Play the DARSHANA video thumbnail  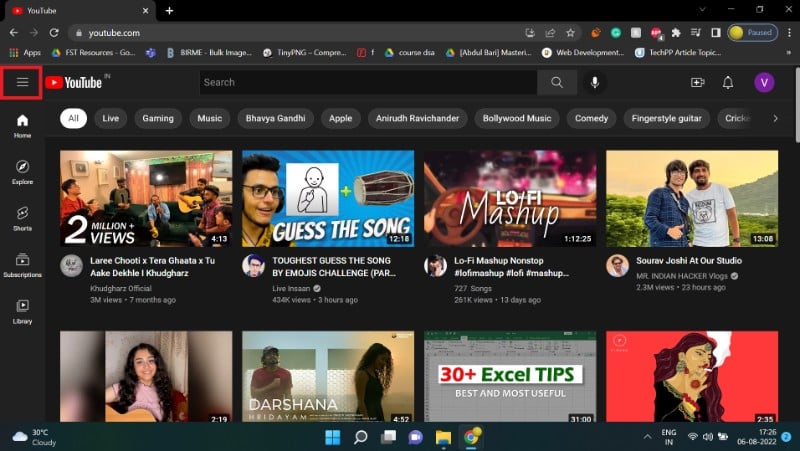coord(328,377)
